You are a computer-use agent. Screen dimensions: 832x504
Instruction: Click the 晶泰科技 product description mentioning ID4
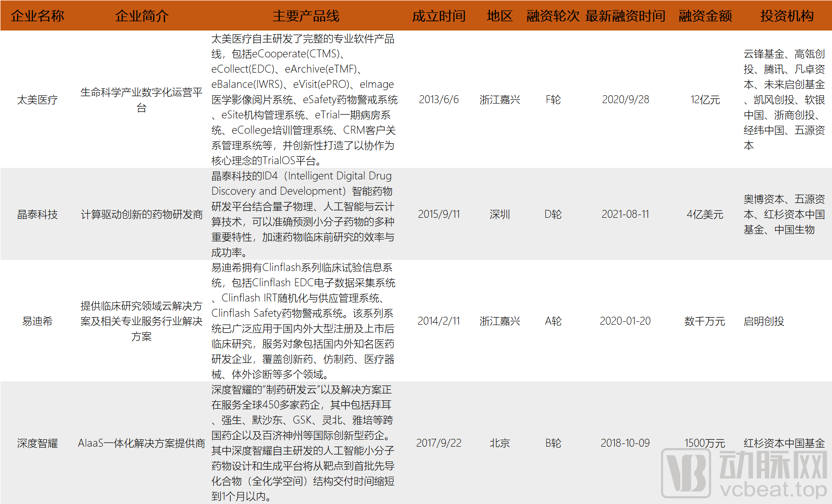coord(303,214)
